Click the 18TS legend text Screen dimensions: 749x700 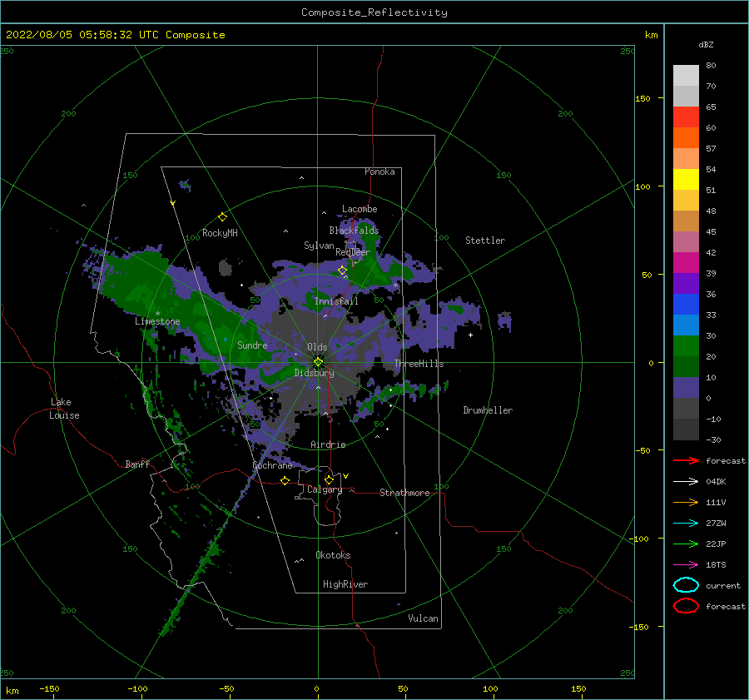(x=716, y=565)
